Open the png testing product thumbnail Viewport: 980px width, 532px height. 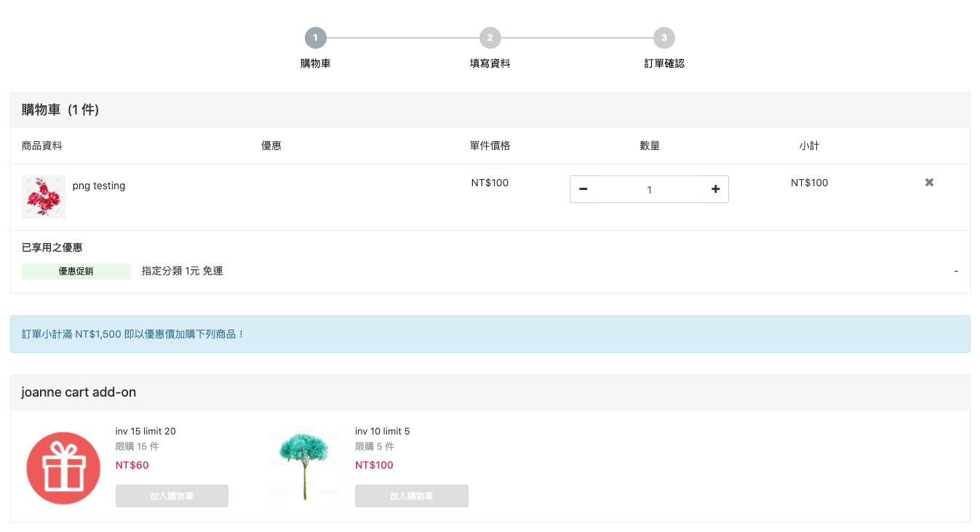coord(44,197)
